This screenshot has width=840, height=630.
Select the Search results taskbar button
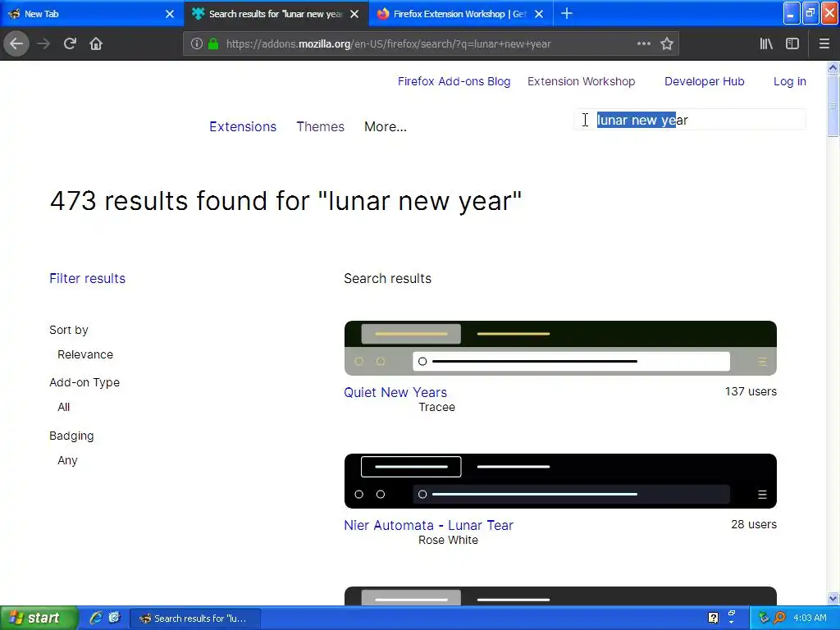point(195,619)
